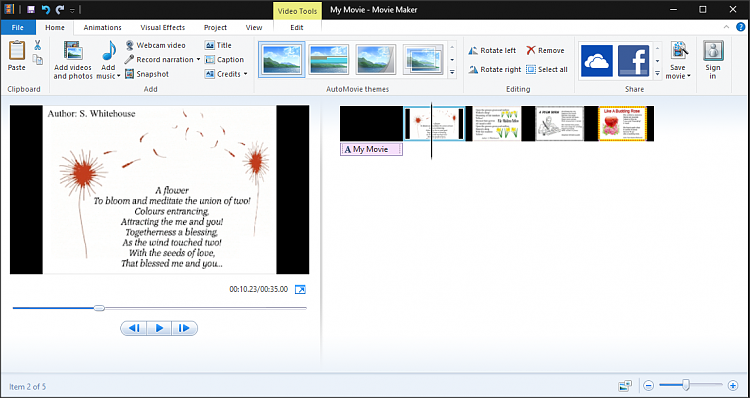750x398 pixels.
Task: Save project from quick access toolbar
Action: click(x=31, y=10)
